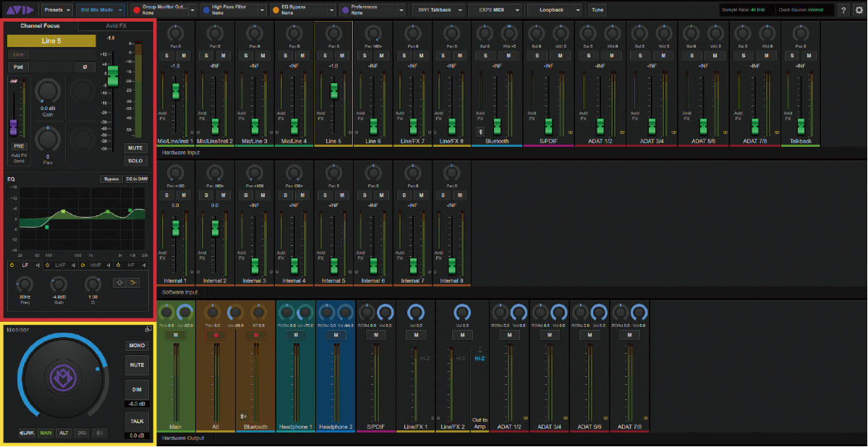Screen dimensions: 868x447
Task: Toggle the LMF band power icon
Action: 48,265
